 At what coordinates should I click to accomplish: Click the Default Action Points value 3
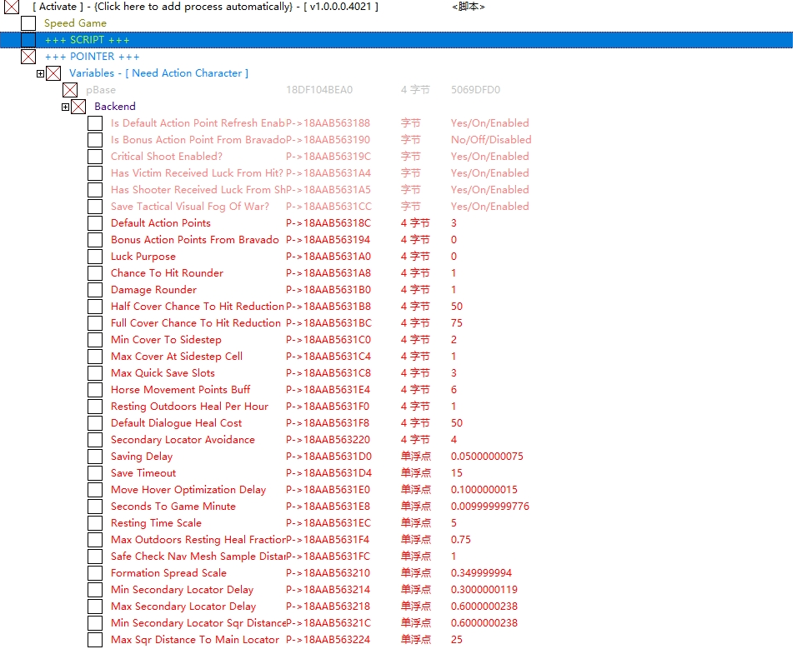click(454, 223)
